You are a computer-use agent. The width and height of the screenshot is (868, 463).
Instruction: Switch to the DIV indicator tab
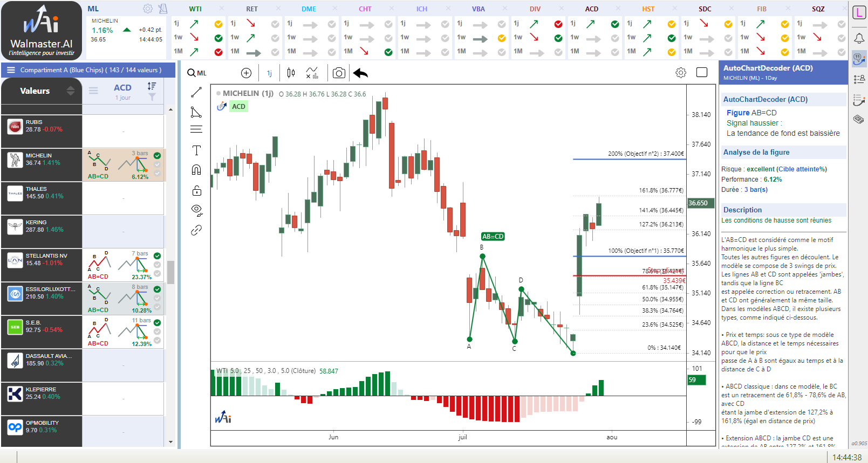coord(535,9)
